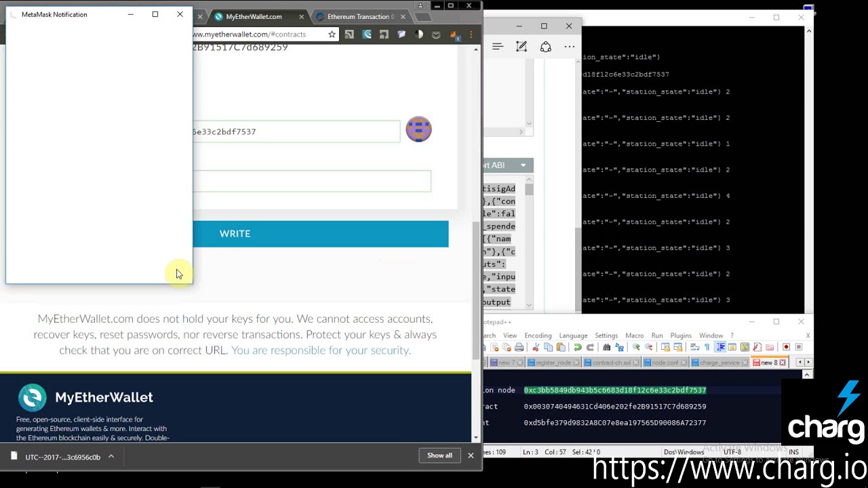Screen dimensions: 868x488
Task: Open Notepad++ tab contract-ch.sol
Action: point(612,363)
